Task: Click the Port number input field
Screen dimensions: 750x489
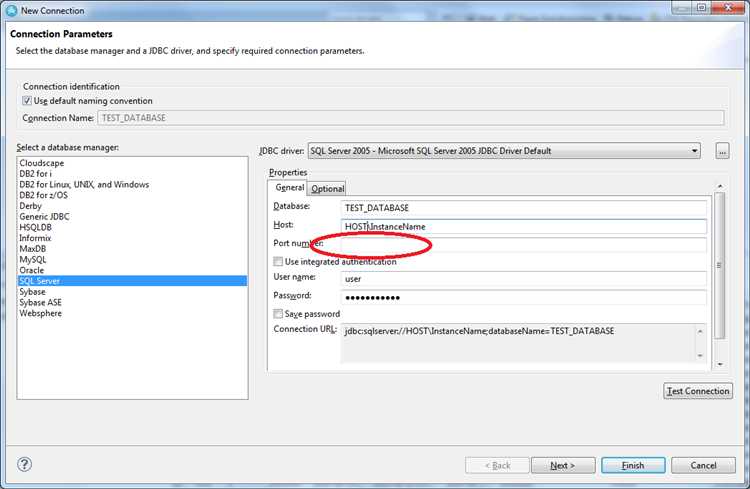Action: [x=524, y=245]
